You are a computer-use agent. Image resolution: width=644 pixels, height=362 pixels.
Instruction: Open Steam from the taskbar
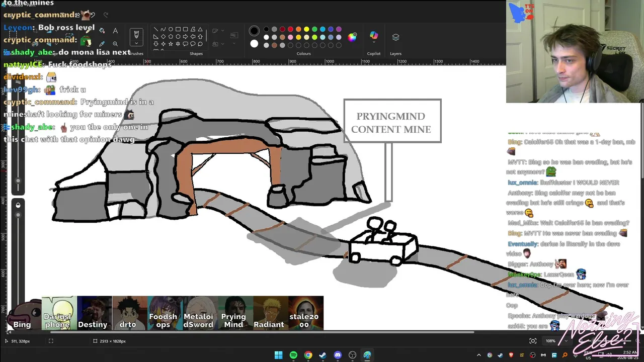pyautogui.click(x=323, y=355)
